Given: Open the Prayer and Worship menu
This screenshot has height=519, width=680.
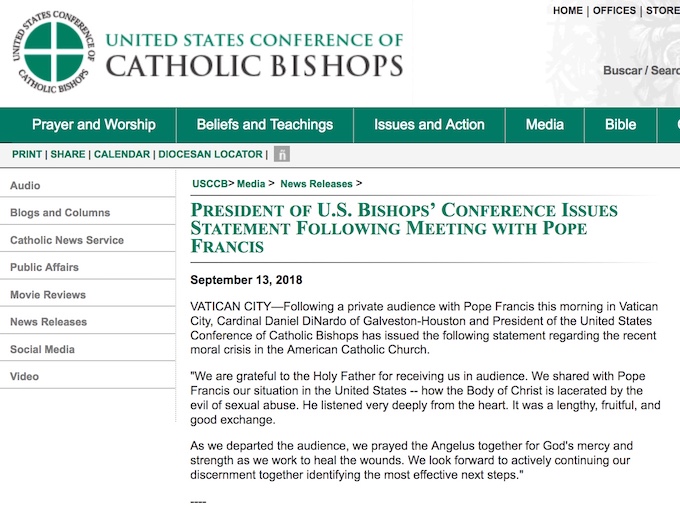Looking at the screenshot, I should tap(93, 125).
